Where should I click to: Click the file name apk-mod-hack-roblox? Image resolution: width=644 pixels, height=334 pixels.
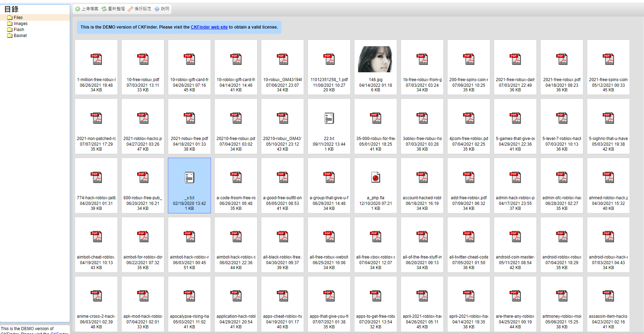143,316
